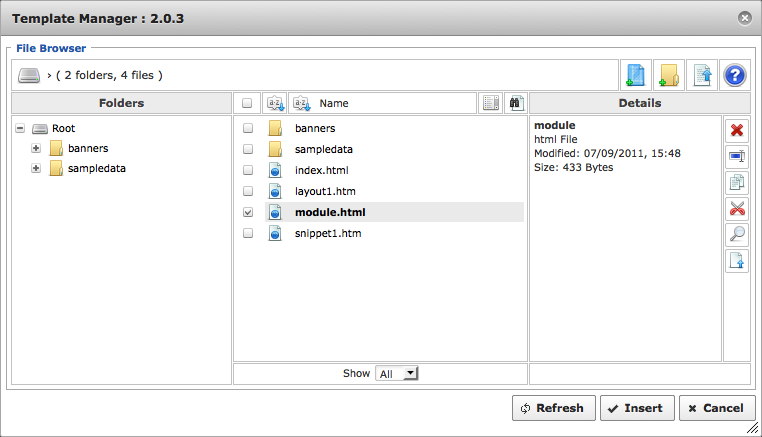The height and width of the screenshot is (437, 762).
Task: Click the new folder toolbar icon
Action: click(x=669, y=75)
